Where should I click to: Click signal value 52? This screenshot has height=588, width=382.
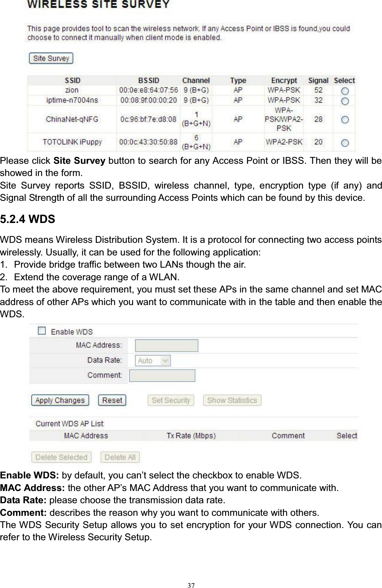[x=318, y=90]
